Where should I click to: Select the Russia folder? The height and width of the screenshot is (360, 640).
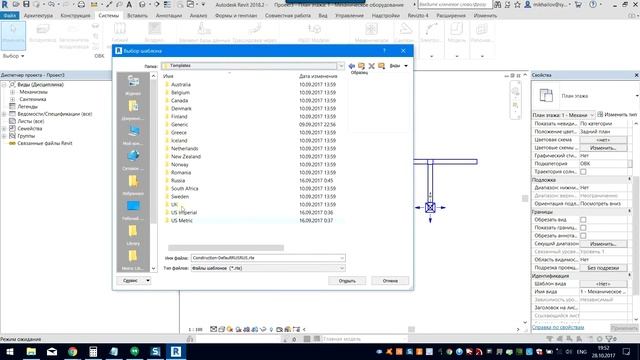point(178,180)
